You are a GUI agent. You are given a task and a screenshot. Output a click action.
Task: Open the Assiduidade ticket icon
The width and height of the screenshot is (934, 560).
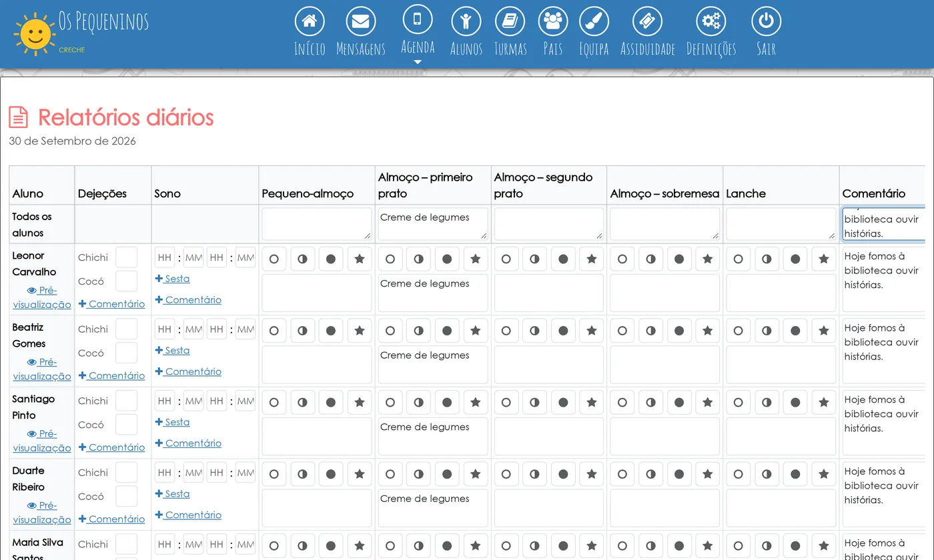click(x=647, y=21)
